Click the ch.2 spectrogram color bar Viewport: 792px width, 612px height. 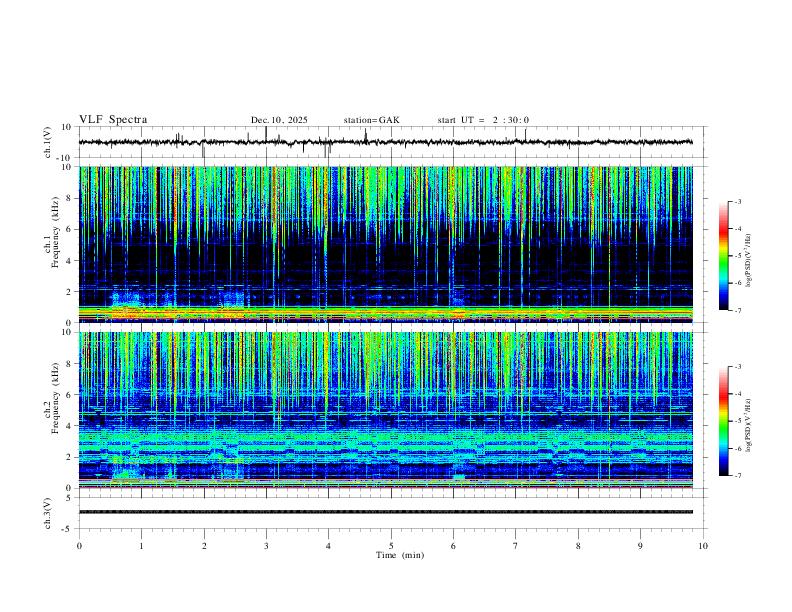pyautogui.click(x=724, y=421)
